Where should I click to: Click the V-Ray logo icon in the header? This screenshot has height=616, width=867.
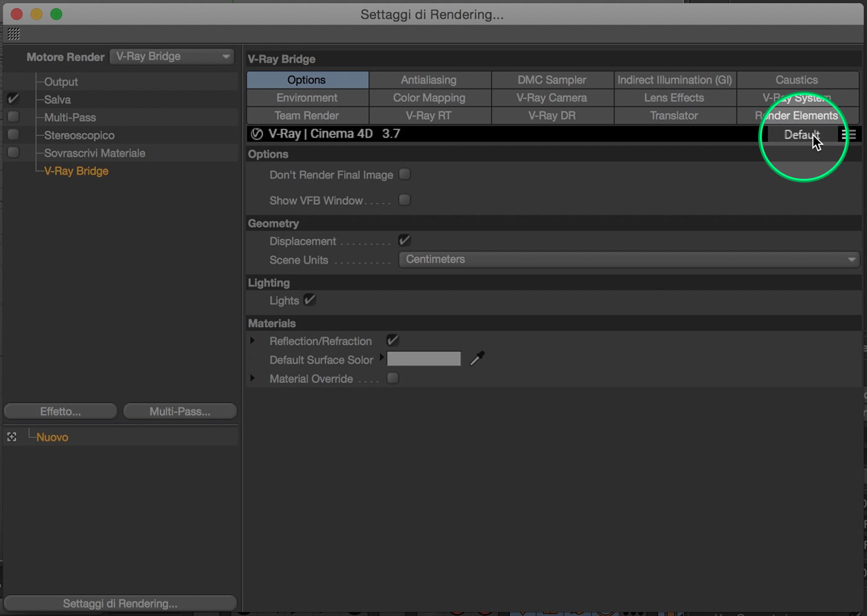[256, 134]
